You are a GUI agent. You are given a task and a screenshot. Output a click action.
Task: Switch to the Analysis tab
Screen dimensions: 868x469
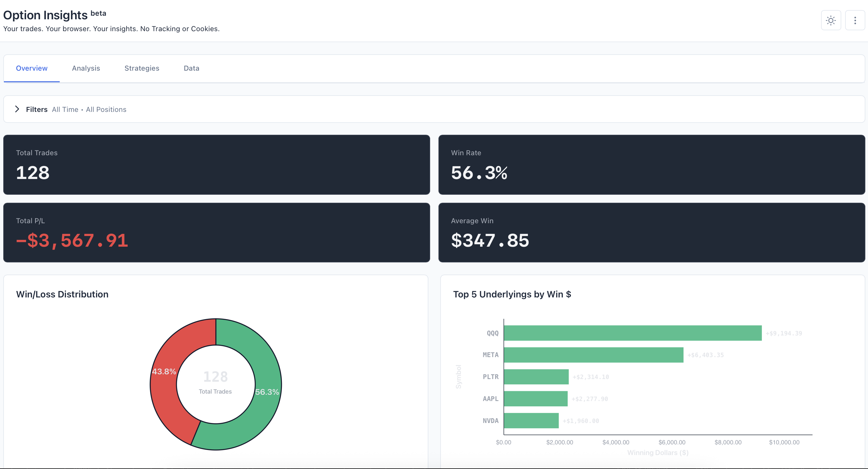(86, 68)
